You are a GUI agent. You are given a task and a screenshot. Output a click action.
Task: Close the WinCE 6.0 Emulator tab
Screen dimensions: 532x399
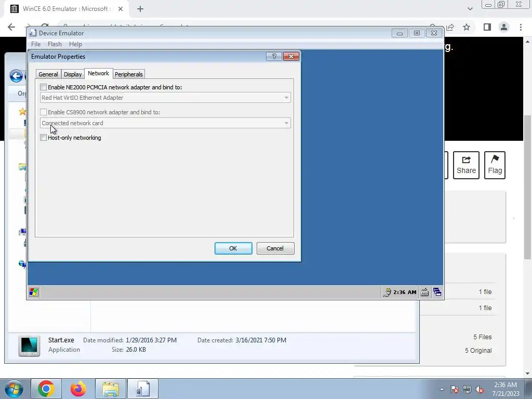(x=121, y=9)
